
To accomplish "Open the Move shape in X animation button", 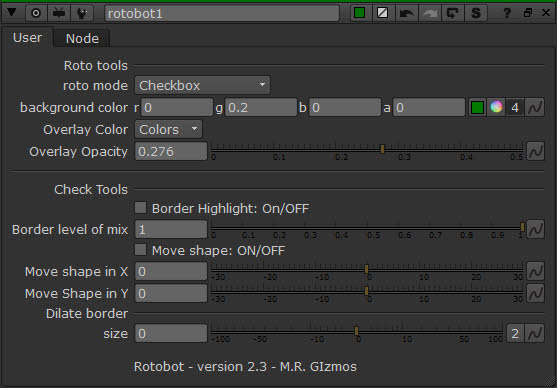I will point(535,271).
